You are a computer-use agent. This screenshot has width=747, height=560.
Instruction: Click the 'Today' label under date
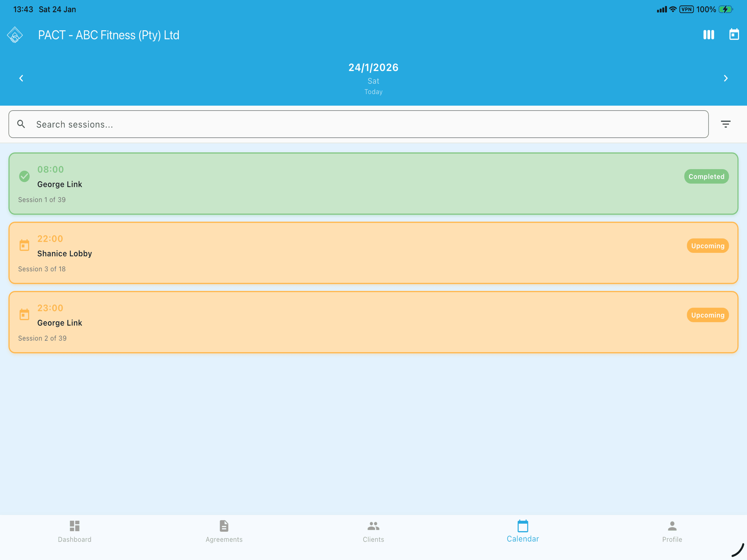[x=373, y=92]
